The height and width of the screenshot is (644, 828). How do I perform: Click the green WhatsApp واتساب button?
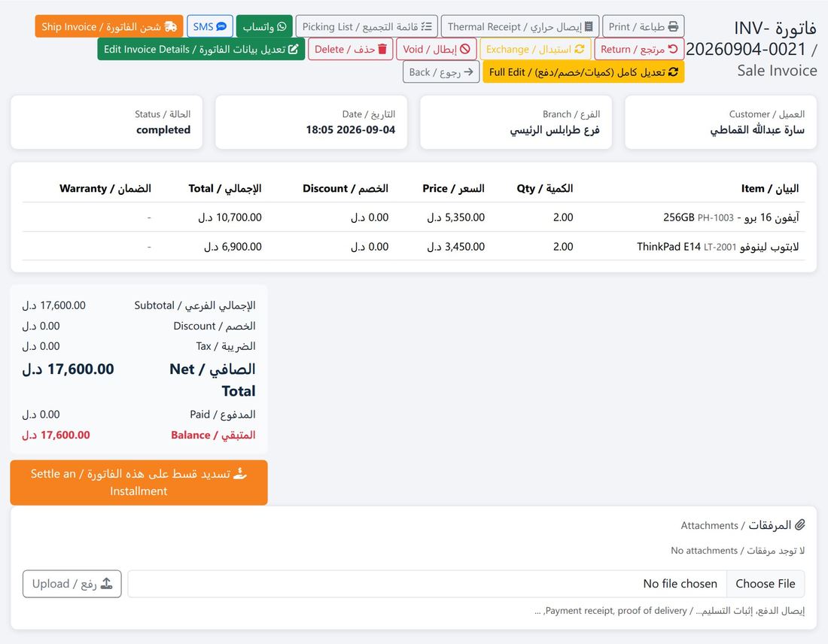264,26
